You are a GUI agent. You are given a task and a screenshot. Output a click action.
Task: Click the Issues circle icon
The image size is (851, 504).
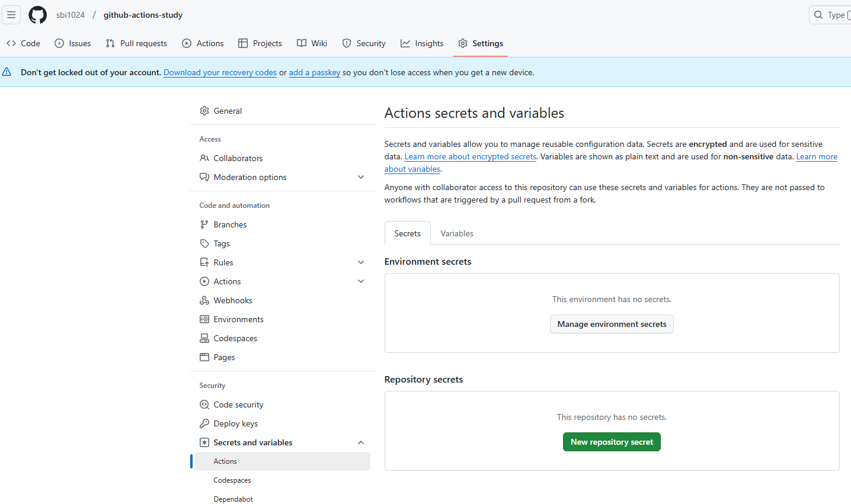[x=59, y=43]
